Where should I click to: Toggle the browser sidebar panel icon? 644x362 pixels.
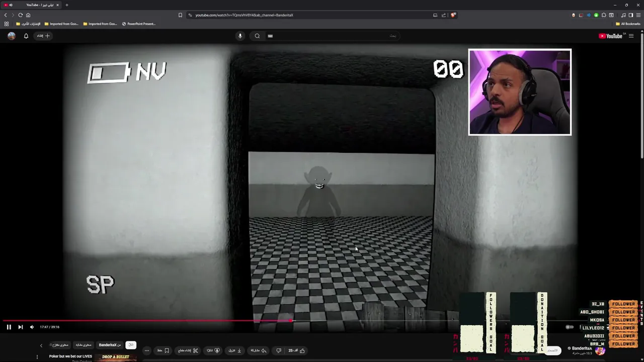tap(630, 15)
